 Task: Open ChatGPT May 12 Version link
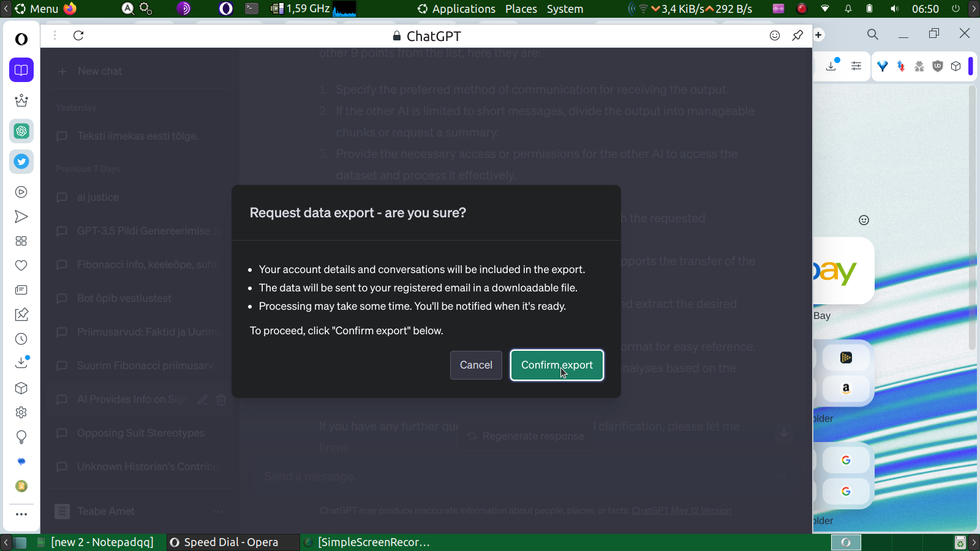(682, 511)
